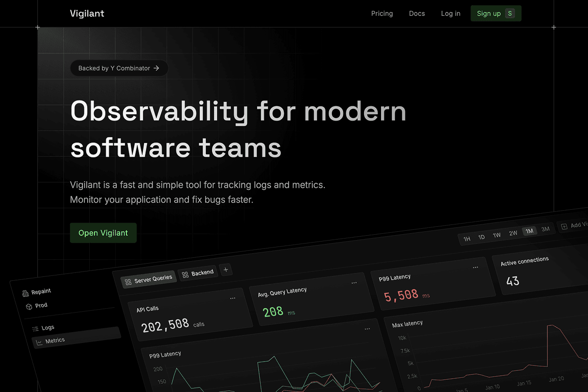Click the Log in link

click(450, 13)
